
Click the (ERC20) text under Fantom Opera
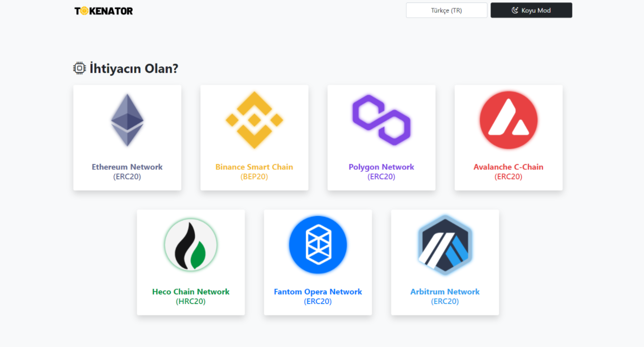tap(318, 301)
